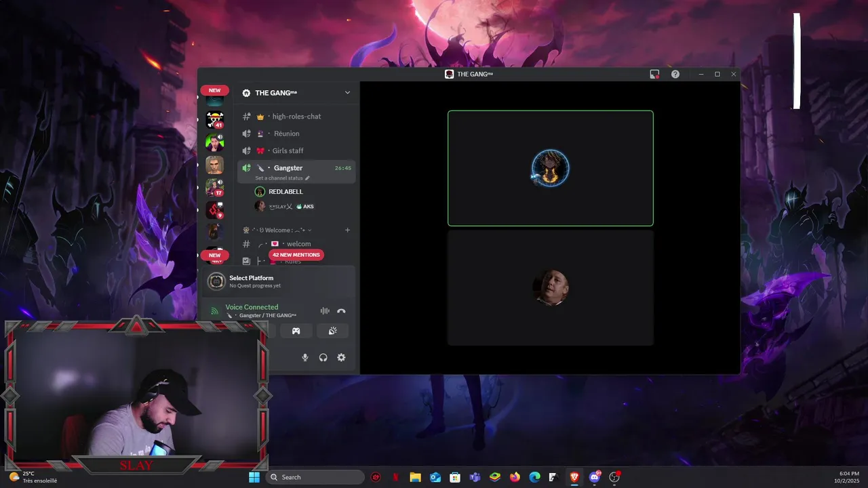
Task: Open User Settings gear icon
Action: click(341, 357)
